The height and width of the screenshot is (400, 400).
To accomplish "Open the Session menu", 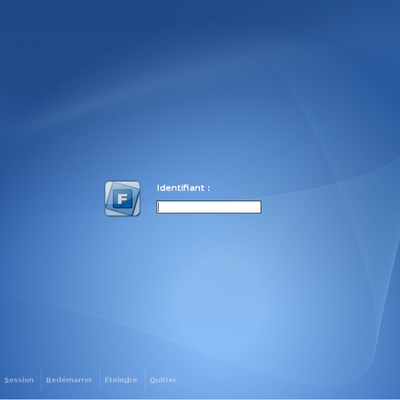I will coord(19,380).
